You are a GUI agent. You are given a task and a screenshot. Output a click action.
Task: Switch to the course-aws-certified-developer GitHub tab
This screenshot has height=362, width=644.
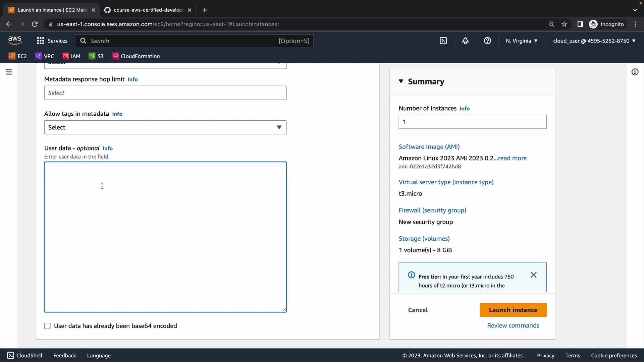click(x=148, y=10)
